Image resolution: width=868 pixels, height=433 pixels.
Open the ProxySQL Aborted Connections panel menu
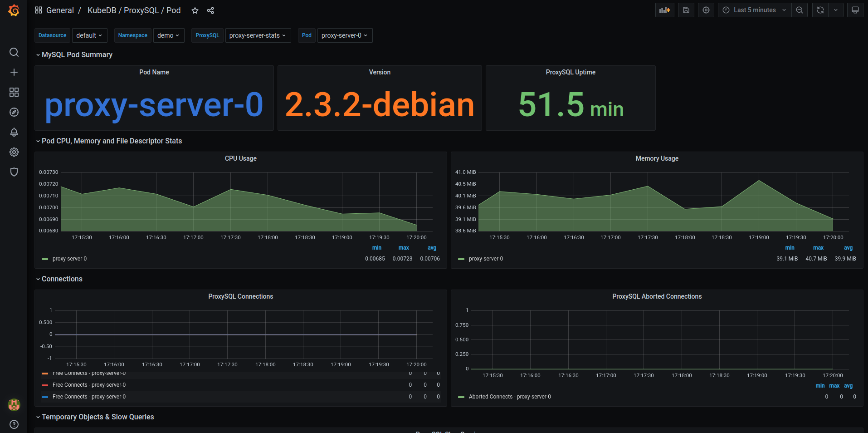[657, 296]
